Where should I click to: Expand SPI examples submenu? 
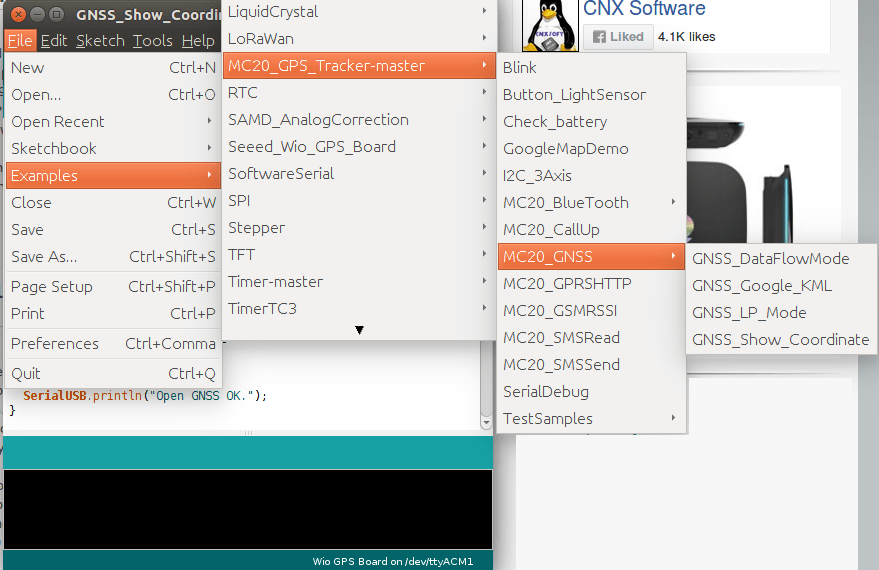[x=359, y=200]
